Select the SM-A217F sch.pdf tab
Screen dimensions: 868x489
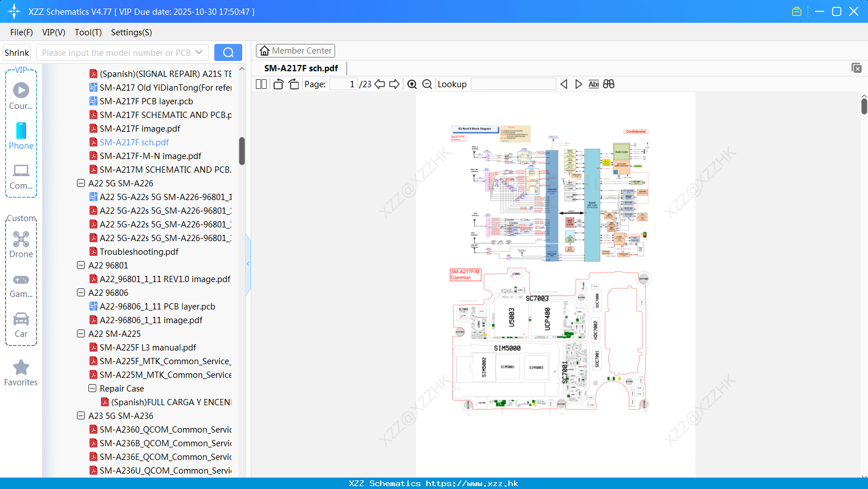301,68
